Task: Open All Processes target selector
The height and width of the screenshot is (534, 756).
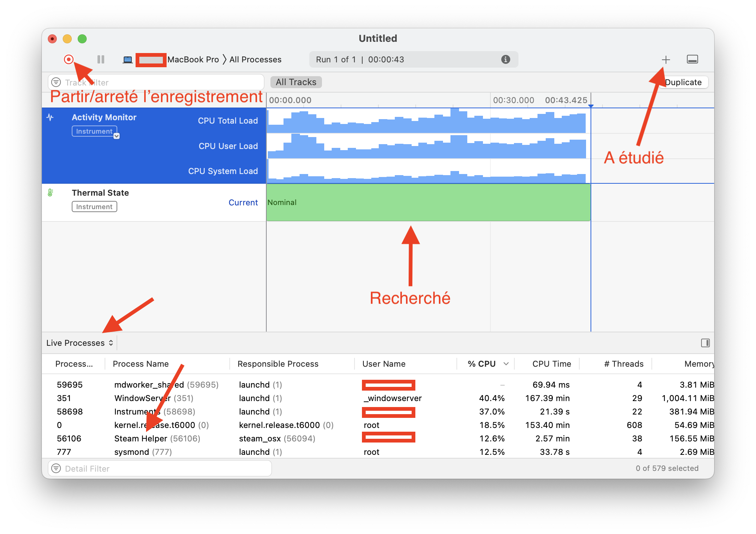Action: [x=255, y=60]
